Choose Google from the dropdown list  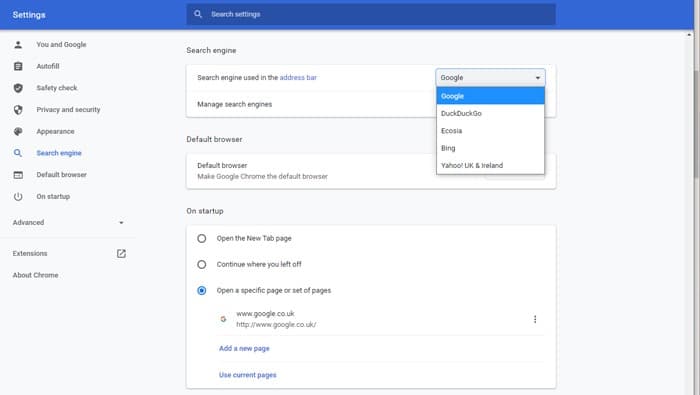(x=490, y=96)
